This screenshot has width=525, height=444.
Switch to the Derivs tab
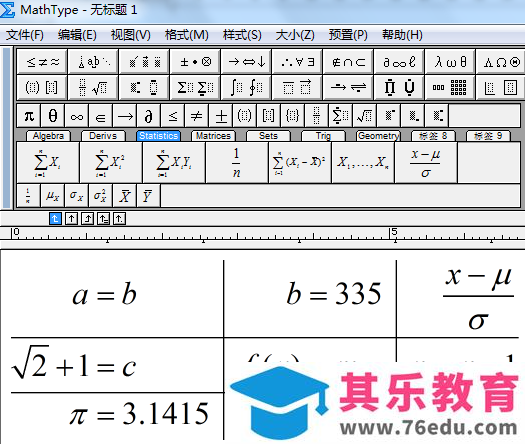[103, 136]
